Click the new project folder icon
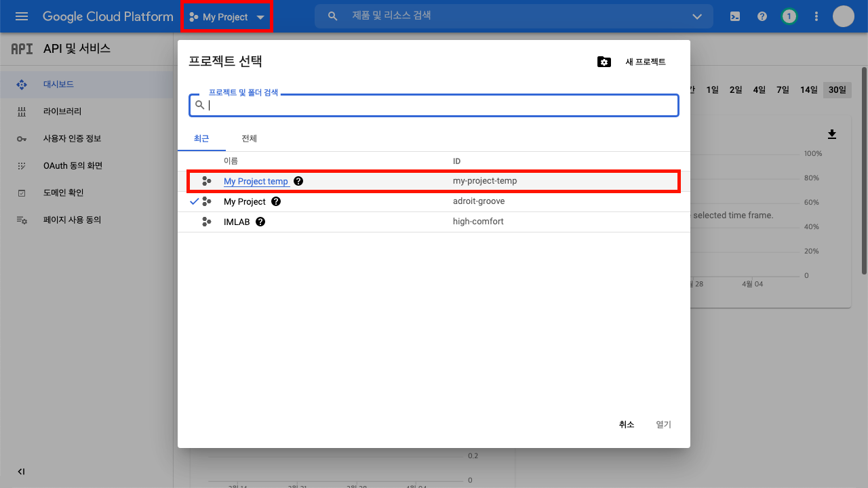The width and height of the screenshot is (868, 488). coord(604,62)
